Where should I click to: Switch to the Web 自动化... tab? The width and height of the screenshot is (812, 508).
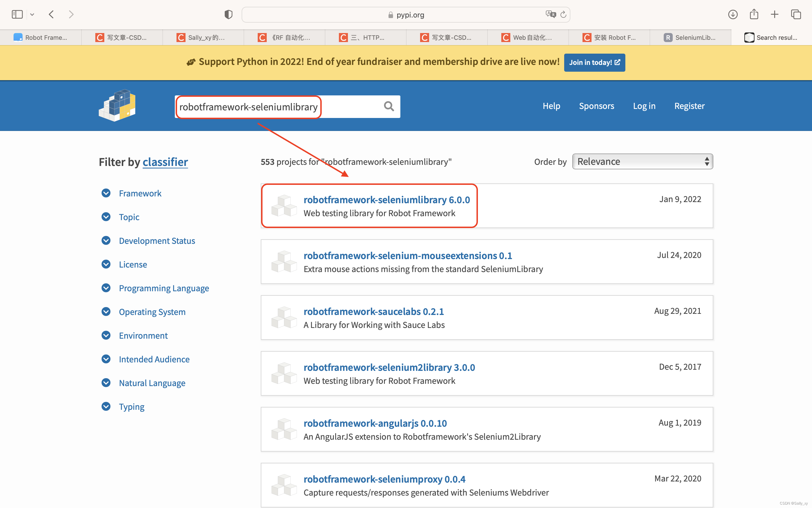pyautogui.click(x=528, y=37)
